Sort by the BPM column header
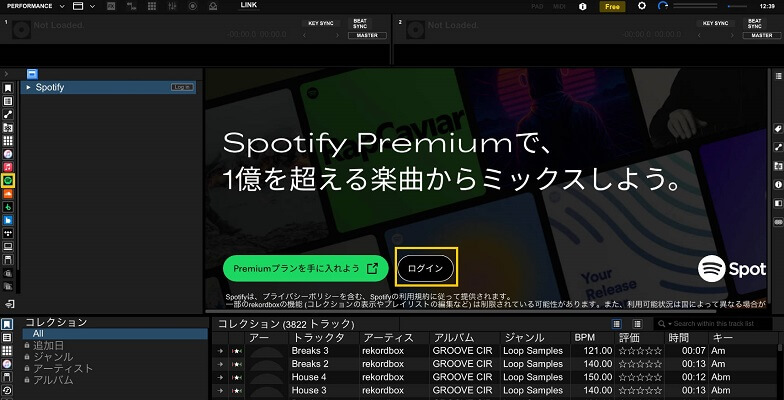 pos(591,338)
